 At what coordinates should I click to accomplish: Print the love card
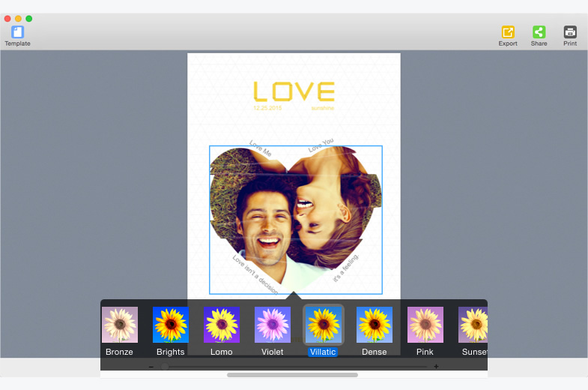pos(570,33)
